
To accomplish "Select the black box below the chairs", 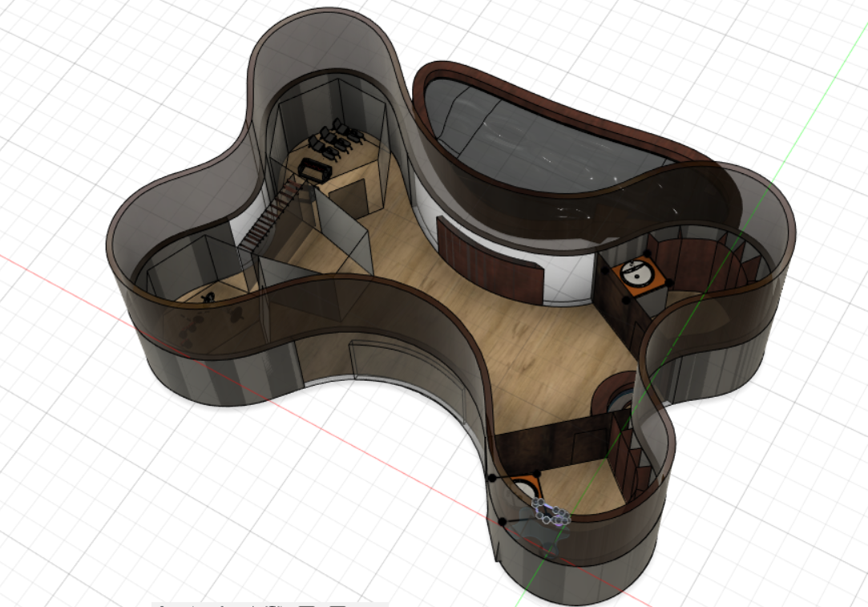I will pos(314,169).
